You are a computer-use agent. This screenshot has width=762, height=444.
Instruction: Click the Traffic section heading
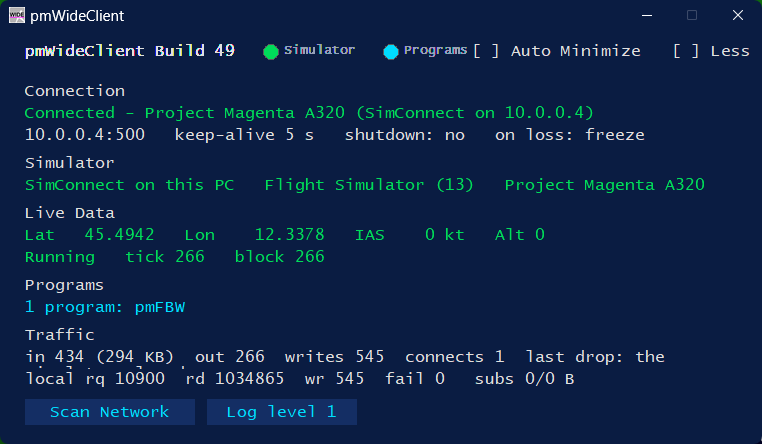[59, 335]
